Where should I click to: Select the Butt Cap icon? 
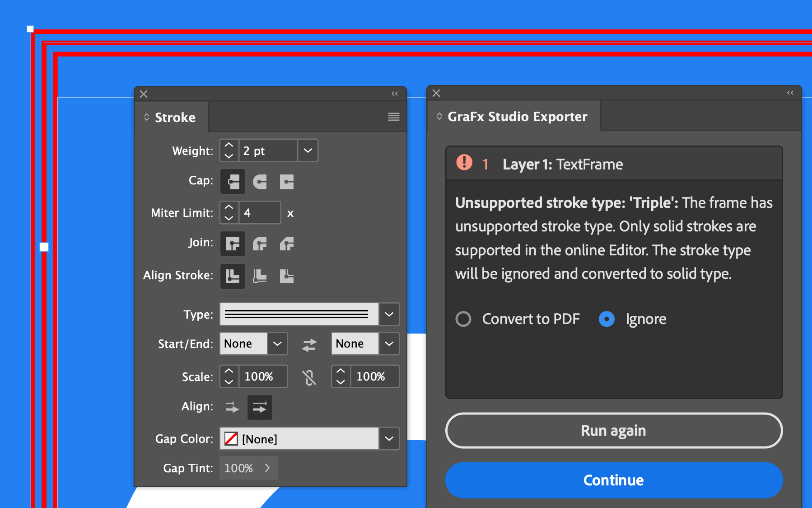[233, 182]
